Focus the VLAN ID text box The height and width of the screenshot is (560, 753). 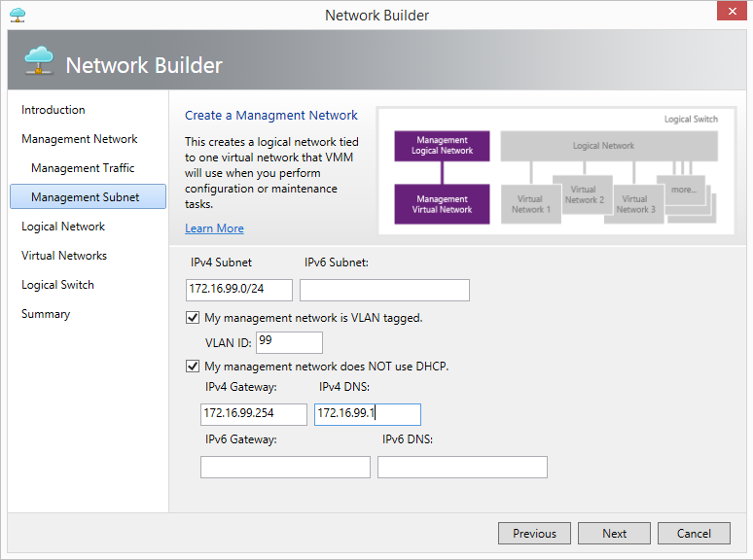[289, 342]
